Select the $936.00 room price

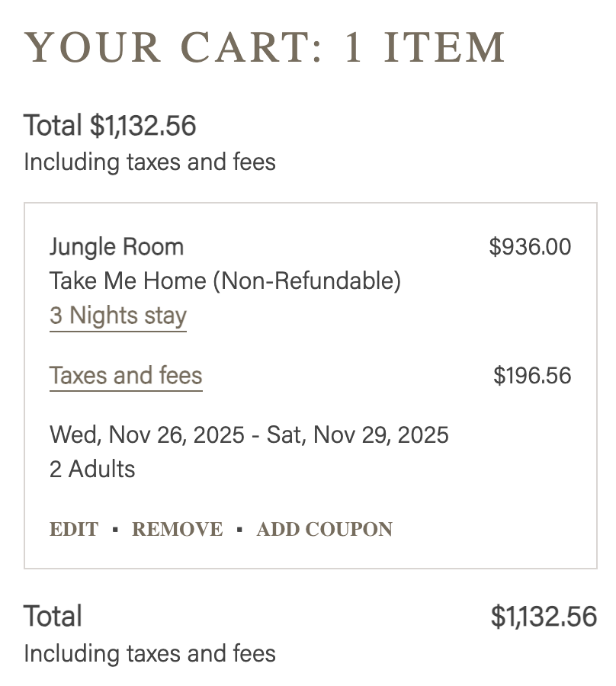click(530, 247)
